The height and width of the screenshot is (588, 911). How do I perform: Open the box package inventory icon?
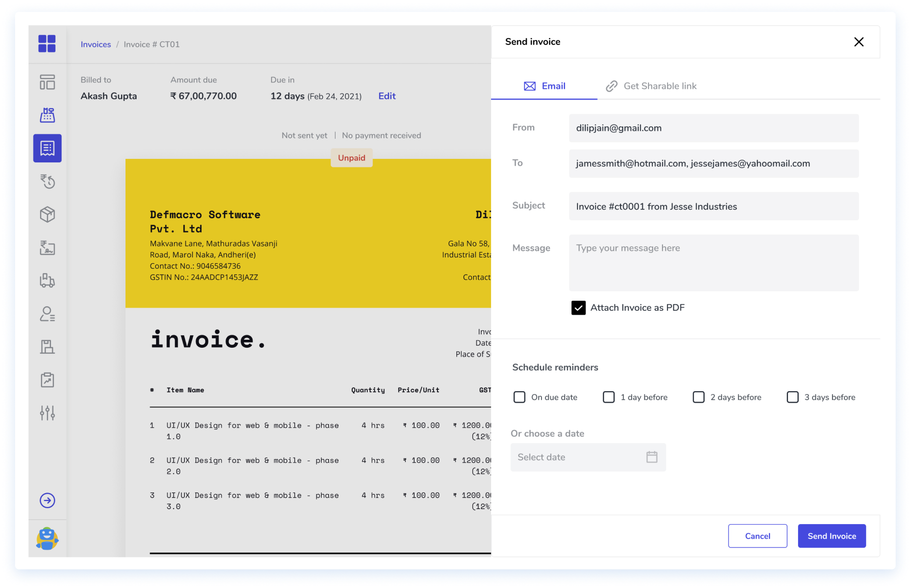click(47, 215)
